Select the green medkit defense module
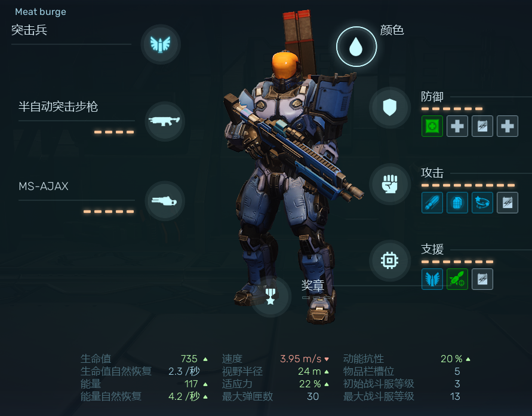This screenshot has height=416, width=532. [x=432, y=126]
